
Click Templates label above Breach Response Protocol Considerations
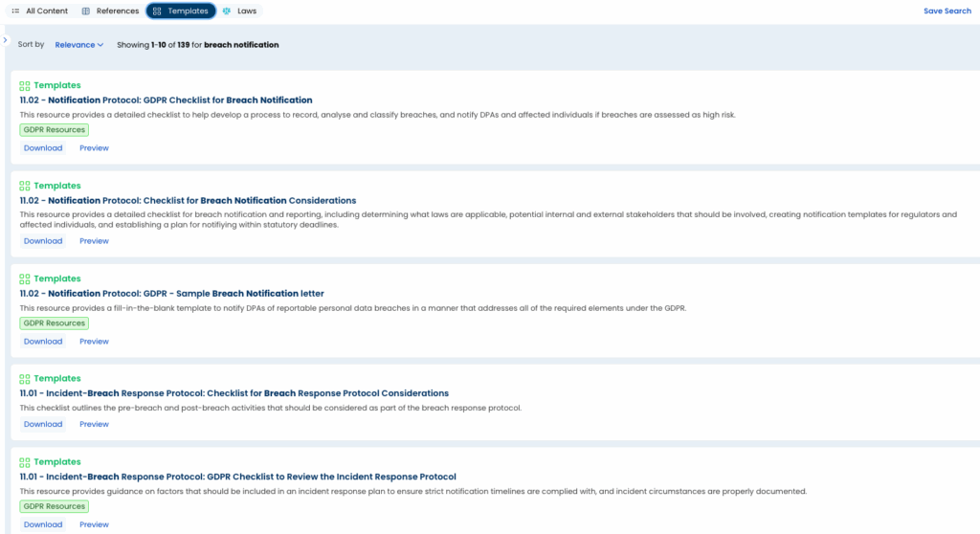[x=56, y=378]
